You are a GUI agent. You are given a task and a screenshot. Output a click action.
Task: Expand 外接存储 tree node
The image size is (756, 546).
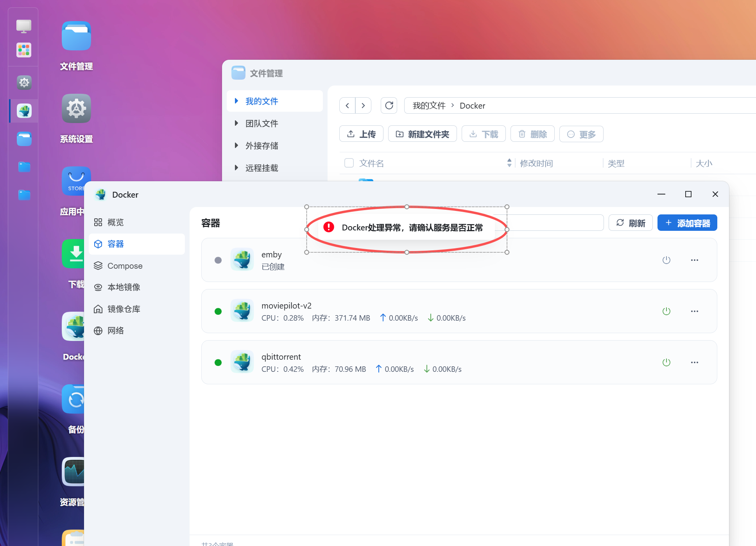click(236, 146)
